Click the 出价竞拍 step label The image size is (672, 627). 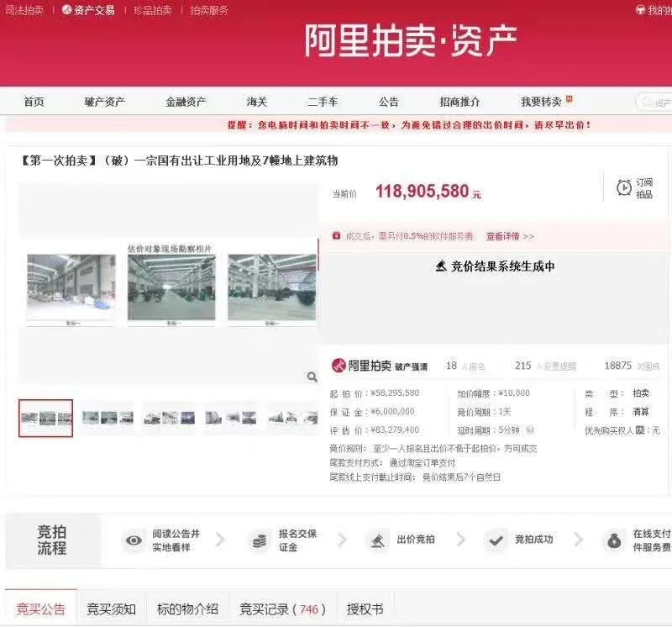click(x=416, y=540)
